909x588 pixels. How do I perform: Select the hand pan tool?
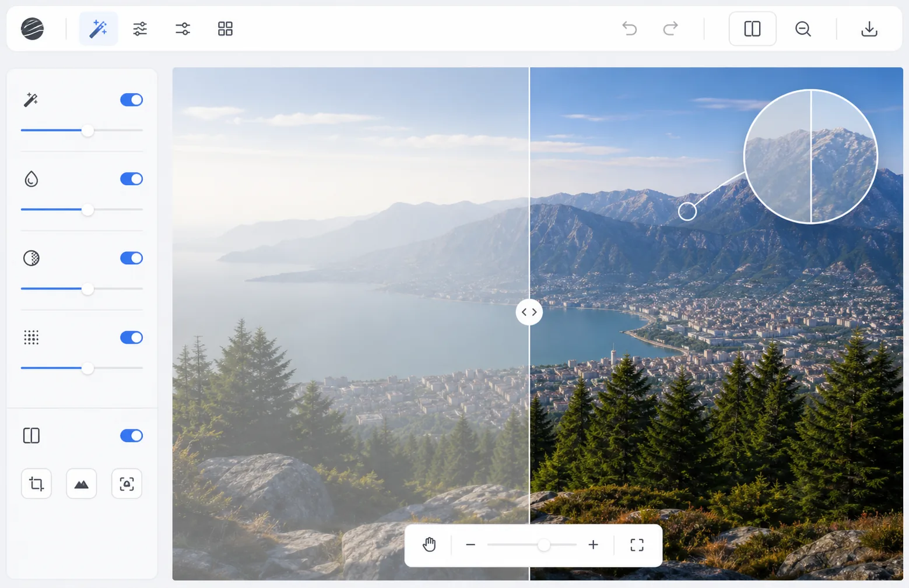coord(429,545)
